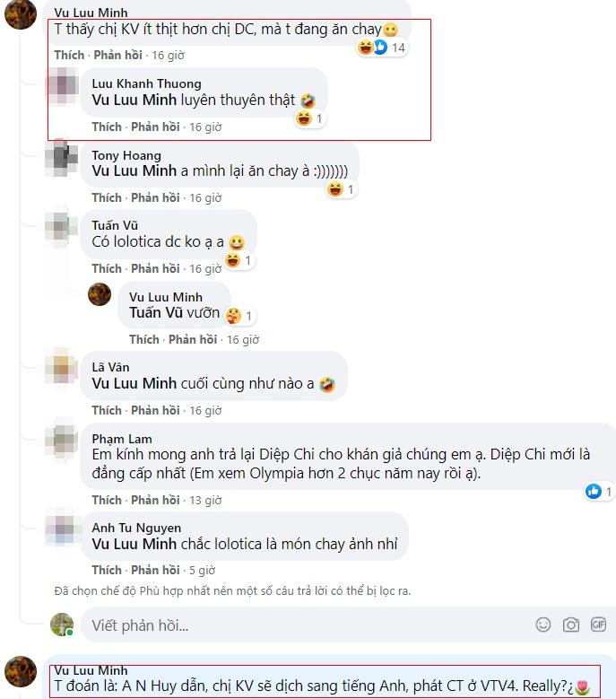Like Pham Lam's comment with Thích
This screenshot has height=699, width=616.
pyautogui.click(x=107, y=500)
